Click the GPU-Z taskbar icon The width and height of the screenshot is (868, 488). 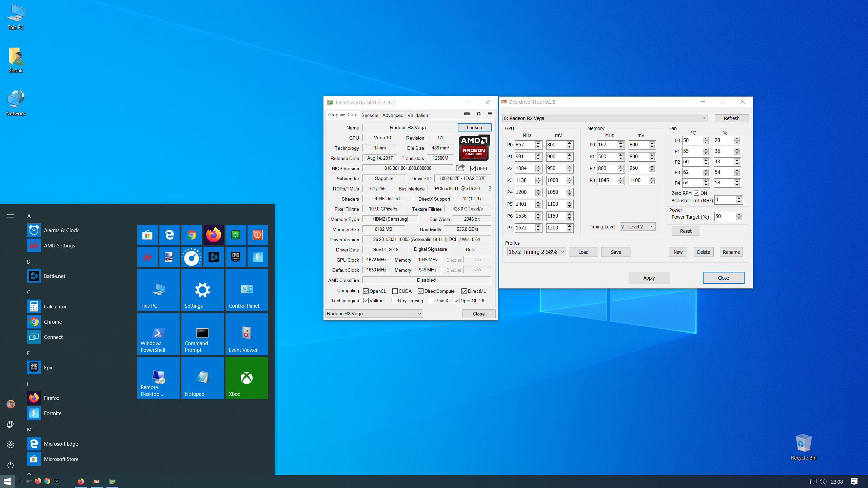pos(112,481)
